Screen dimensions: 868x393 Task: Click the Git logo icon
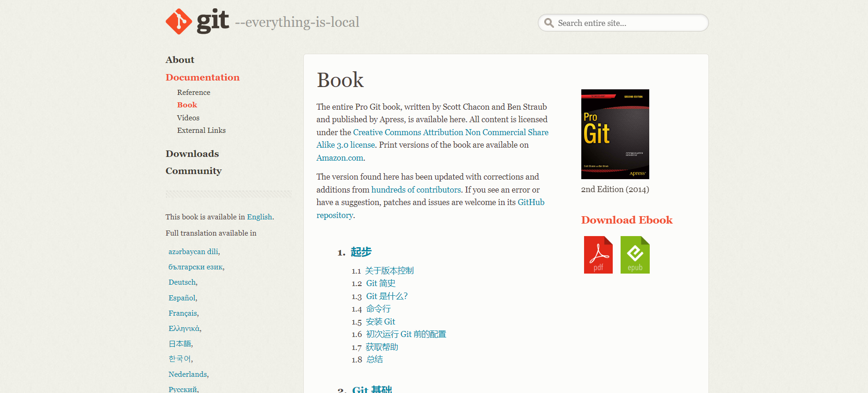pos(179,21)
